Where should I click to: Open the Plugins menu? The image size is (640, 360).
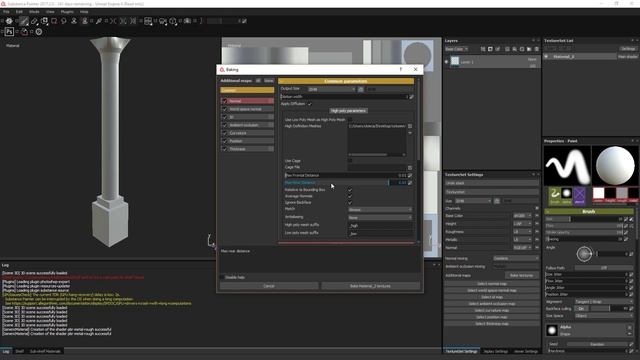coord(67,12)
